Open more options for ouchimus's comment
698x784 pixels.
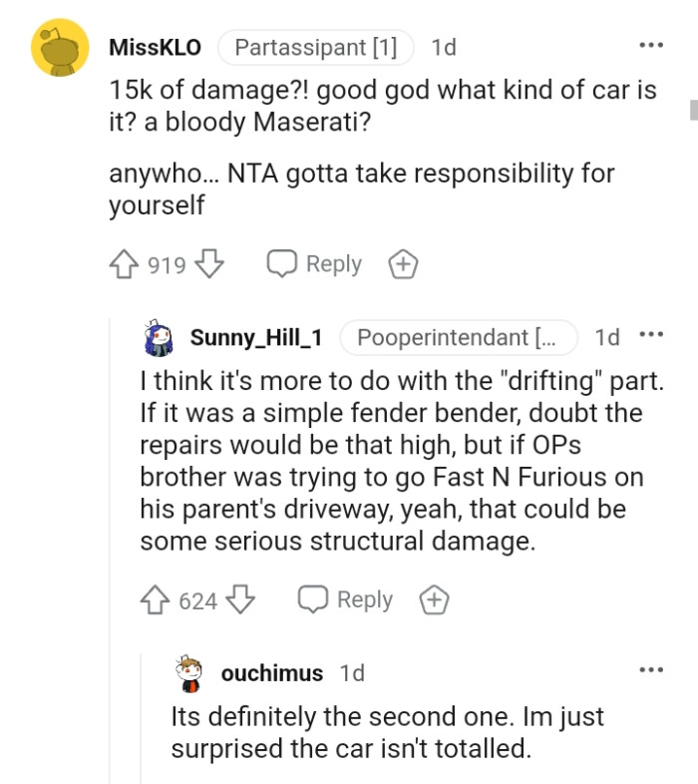click(x=650, y=670)
